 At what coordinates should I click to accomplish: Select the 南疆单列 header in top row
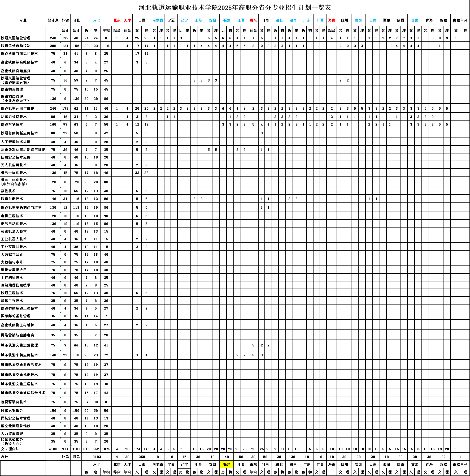pyautogui.click(x=460, y=20)
